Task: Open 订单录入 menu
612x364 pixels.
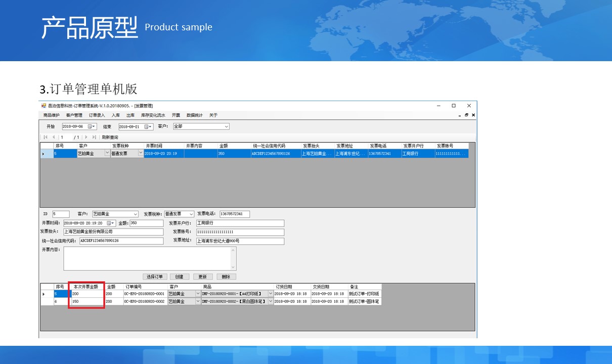Action: [97, 115]
